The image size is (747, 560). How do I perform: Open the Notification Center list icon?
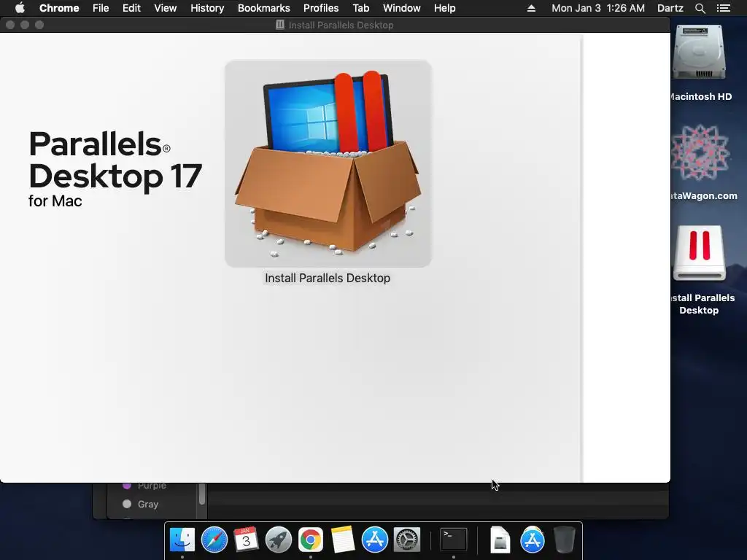(x=723, y=8)
